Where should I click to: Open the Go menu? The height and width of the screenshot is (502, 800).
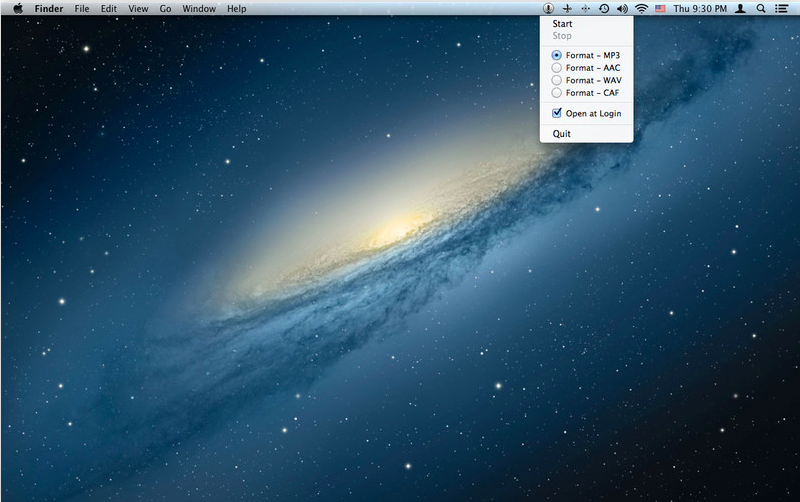165,9
